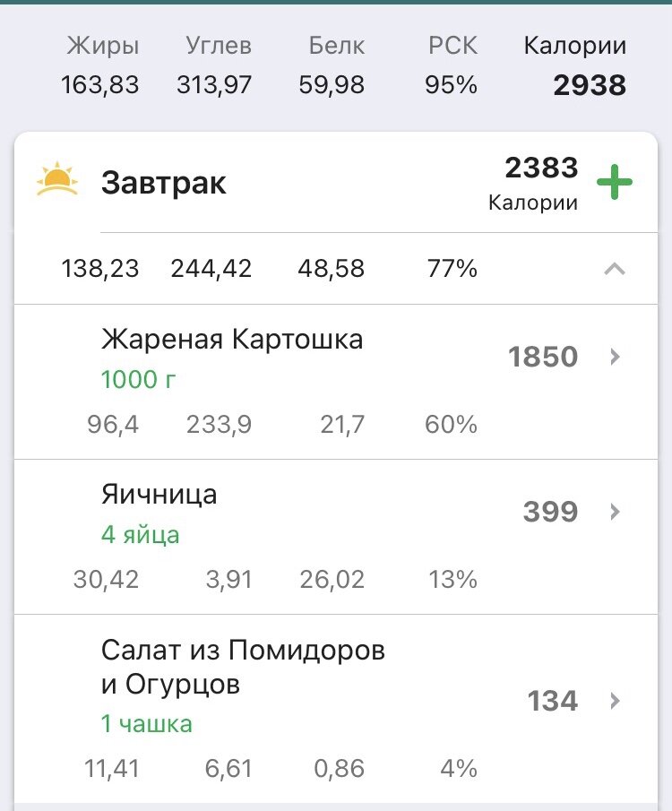Image resolution: width=672 pixels, height=811 pixels.
Task: Tap the 1 чашка serving size
Action: point(146,723)
